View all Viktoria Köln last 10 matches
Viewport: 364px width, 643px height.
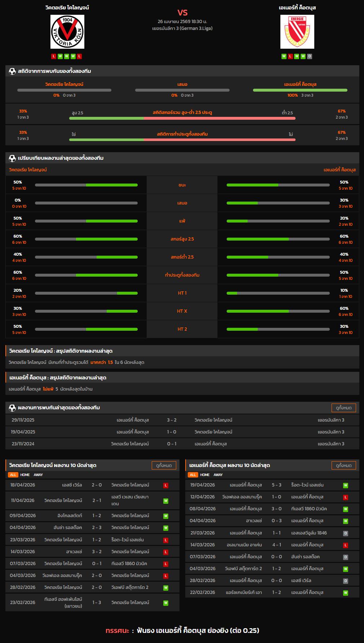(164, 465)
